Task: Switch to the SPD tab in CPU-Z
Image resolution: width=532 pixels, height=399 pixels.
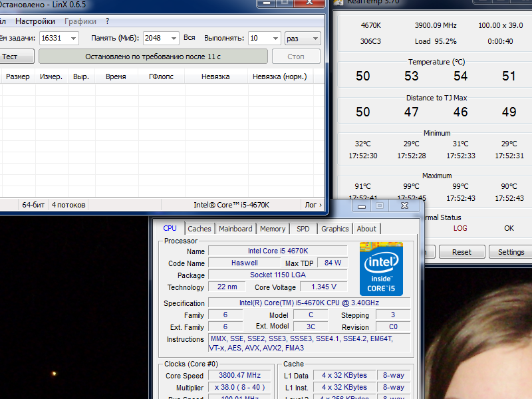Action: 303,229
